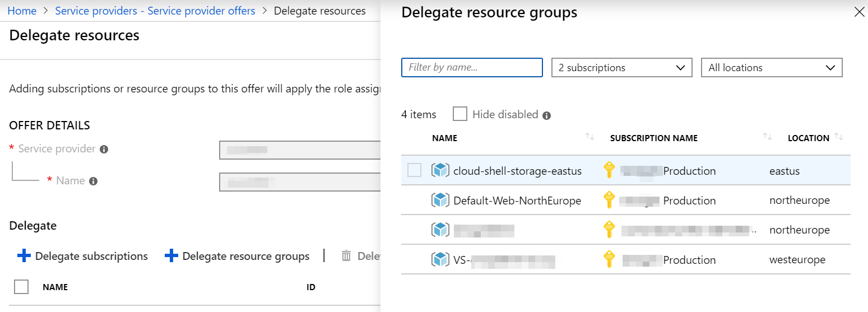Sort by LOCATION column arrows
The image size is (868, 312).
click(839, 137)
